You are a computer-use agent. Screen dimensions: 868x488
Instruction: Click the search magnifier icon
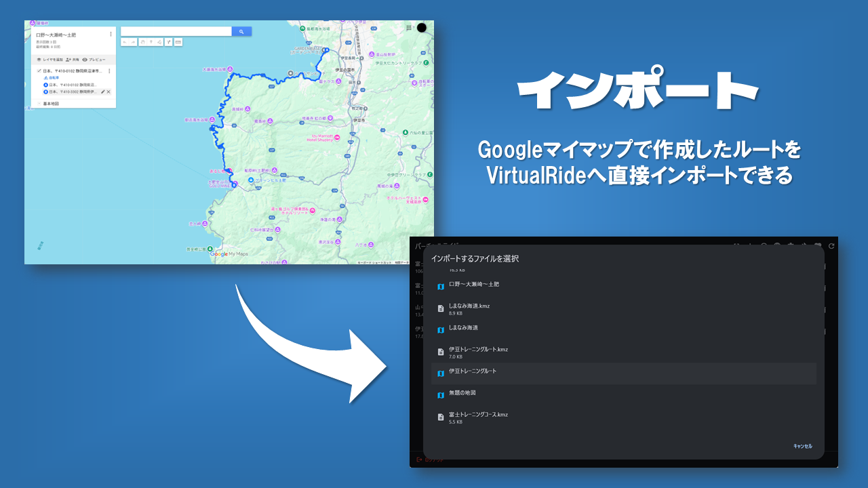point(241,31)
